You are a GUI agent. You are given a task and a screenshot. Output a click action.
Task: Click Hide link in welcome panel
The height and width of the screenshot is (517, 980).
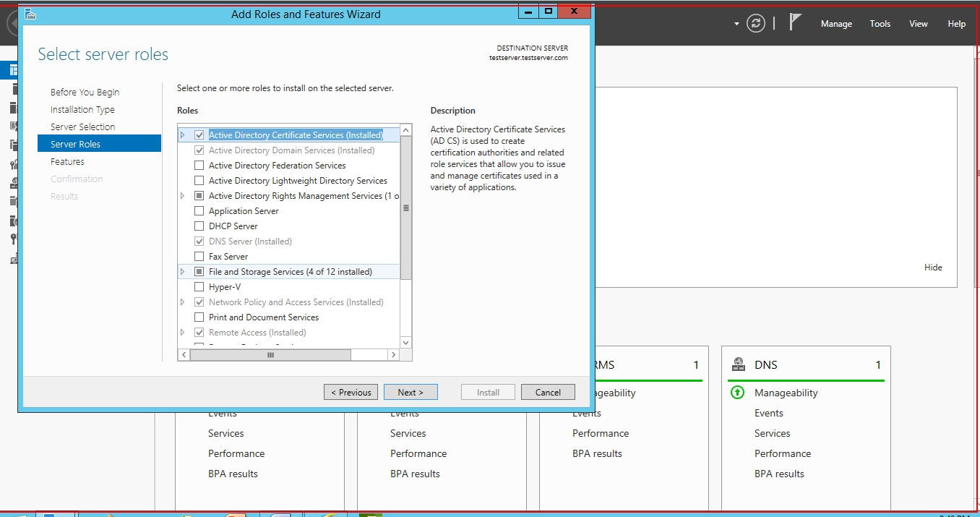pos(933,268)
